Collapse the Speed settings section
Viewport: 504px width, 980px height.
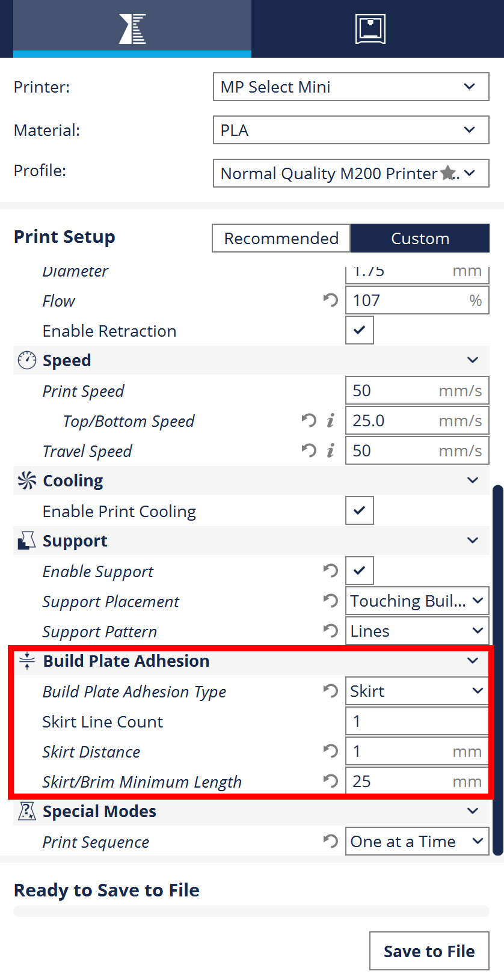(473, 360)
